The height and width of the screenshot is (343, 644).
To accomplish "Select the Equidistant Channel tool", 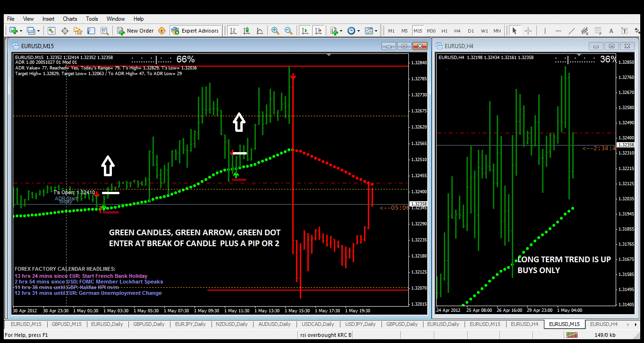I will coord(585,31).
